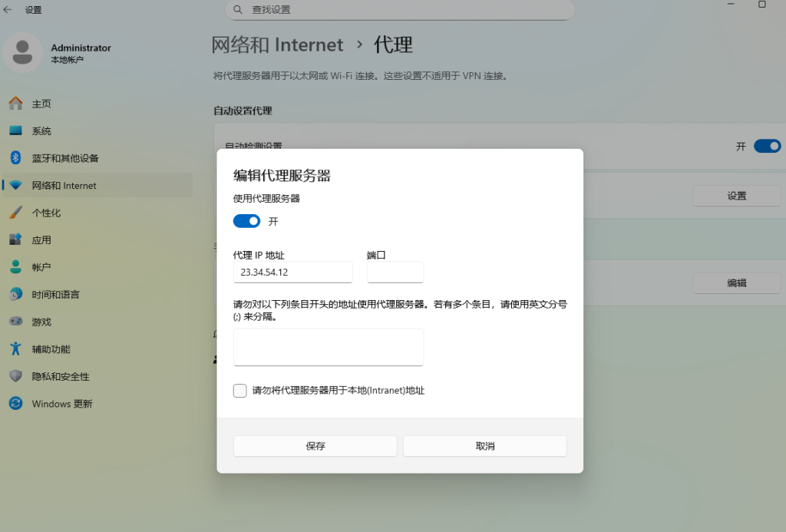Turn off the 使用代理服务器 toggle switch
786x532 pixels.
click(x=247, y=221)
